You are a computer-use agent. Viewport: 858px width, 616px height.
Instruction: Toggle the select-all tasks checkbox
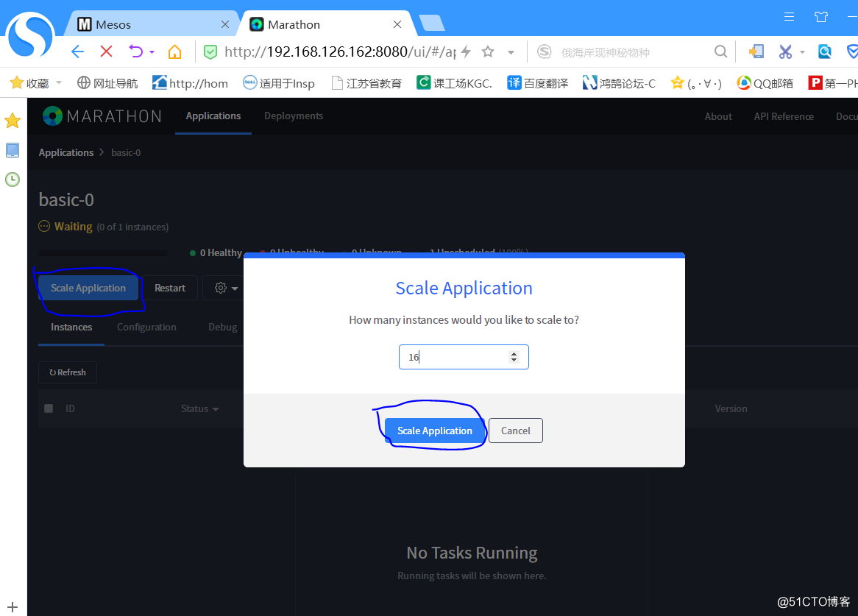point(49,408)
